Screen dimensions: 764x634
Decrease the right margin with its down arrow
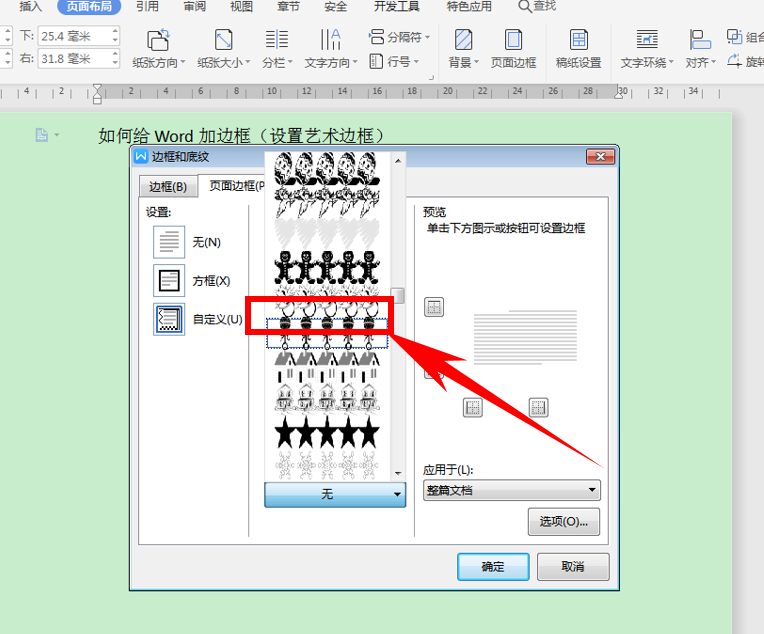(x=115, y=63)
